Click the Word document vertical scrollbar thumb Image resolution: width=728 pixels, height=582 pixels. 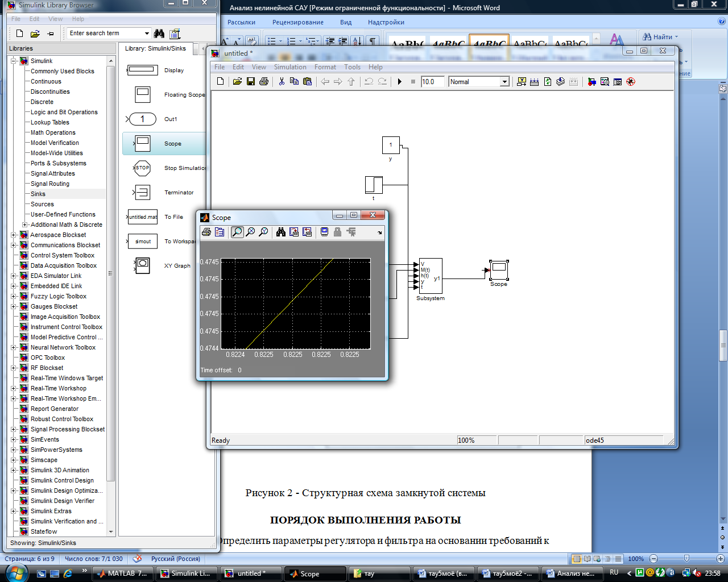pos(723,345)
